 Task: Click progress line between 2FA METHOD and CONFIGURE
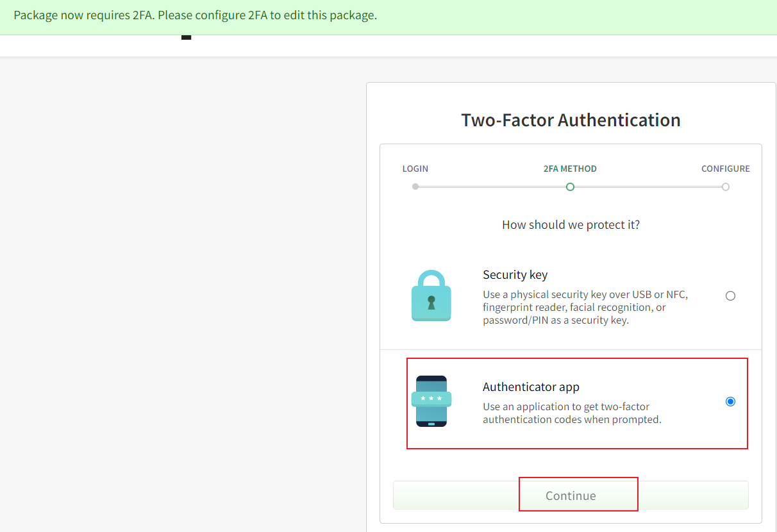647,187
